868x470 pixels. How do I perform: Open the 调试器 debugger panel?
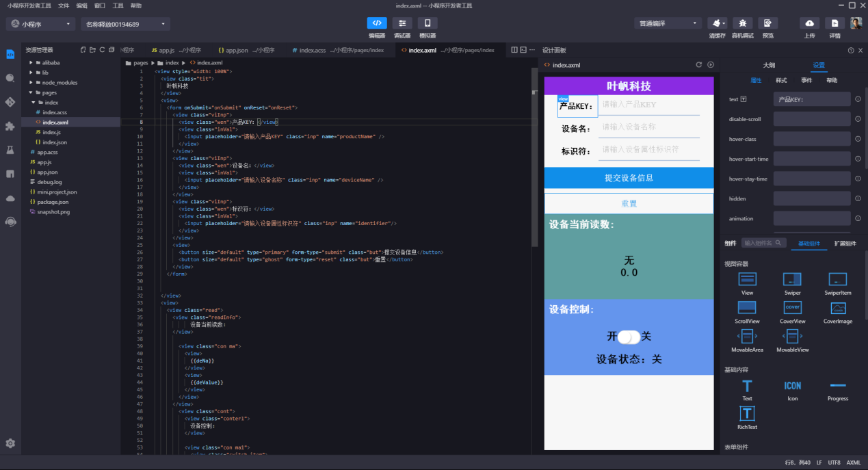point(402,23)
